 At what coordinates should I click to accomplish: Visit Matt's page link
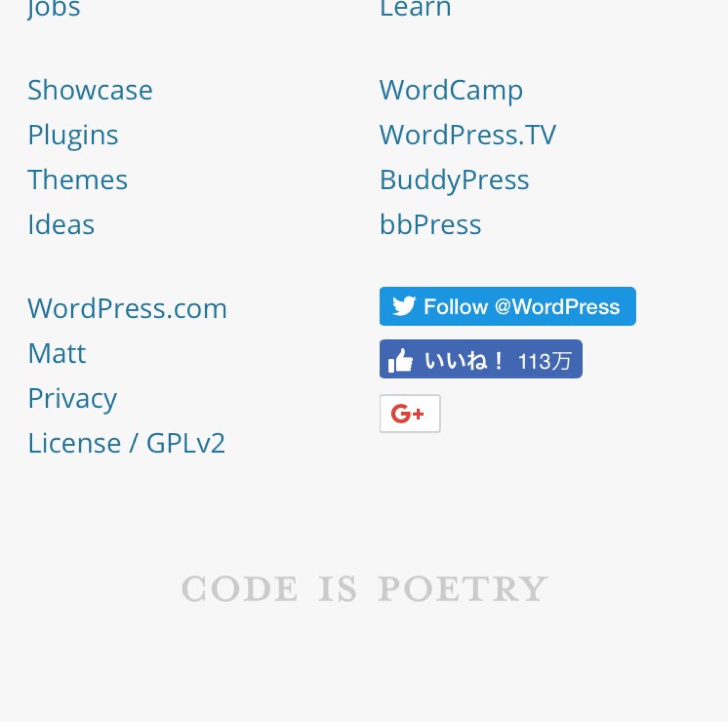pyautogui.click(x=57, y=354)
